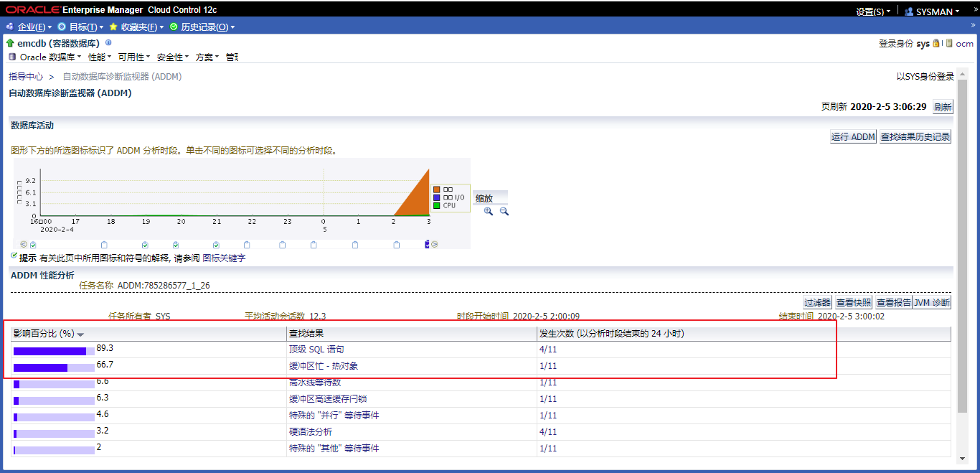This screenshot has width=980, height=473.
Task: Open the 顶级 SQL 语句 finding link
Action: click(x=316, y=350)
